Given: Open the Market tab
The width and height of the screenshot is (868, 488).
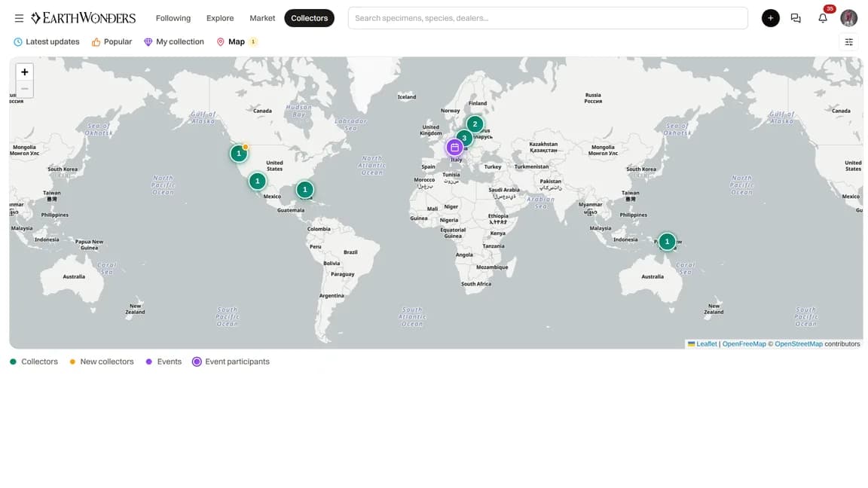Looking at the screenshot, I should [262, 18].
